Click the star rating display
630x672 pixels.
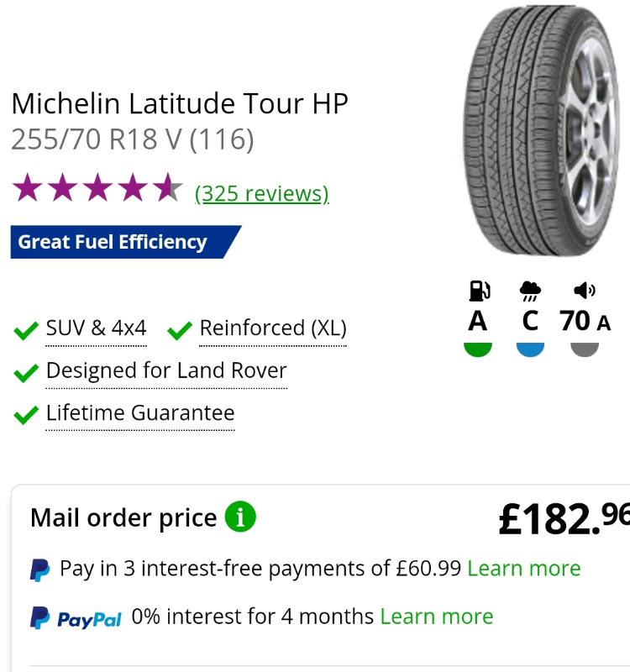pyautogui.click(x=97, y=190)
